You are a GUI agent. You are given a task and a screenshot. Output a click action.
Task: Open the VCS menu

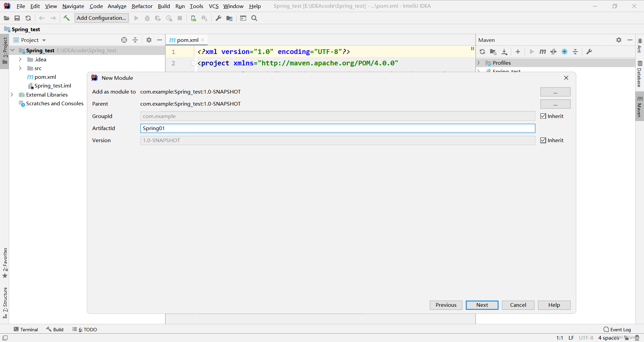point(214,6)
